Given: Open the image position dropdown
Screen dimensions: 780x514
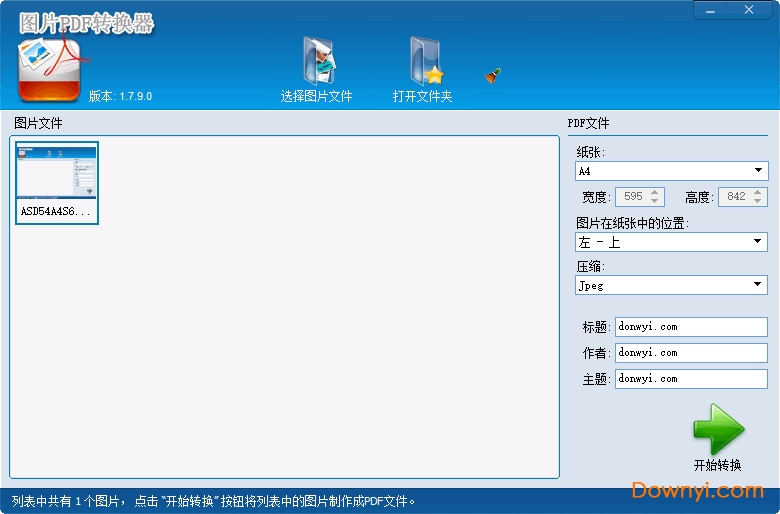Looking at the screenshot, I should pyautogui.click(x=672, y=242).
